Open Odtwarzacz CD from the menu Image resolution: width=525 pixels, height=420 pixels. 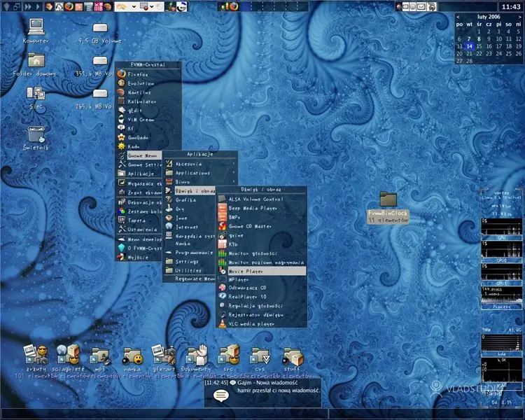[x=262, y=288]
